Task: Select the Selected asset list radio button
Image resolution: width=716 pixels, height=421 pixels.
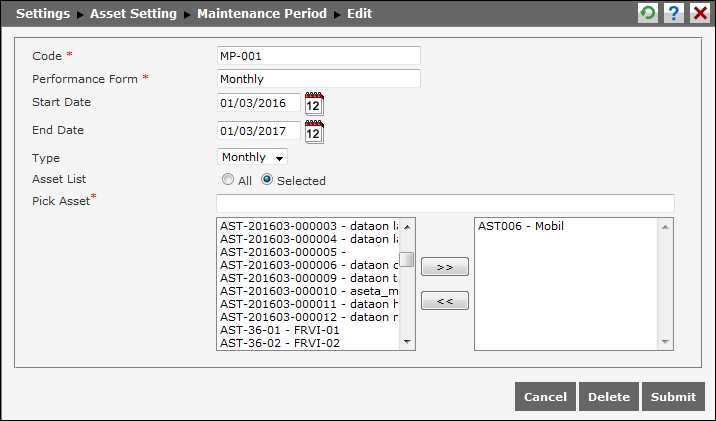Action: click(267, 179)
